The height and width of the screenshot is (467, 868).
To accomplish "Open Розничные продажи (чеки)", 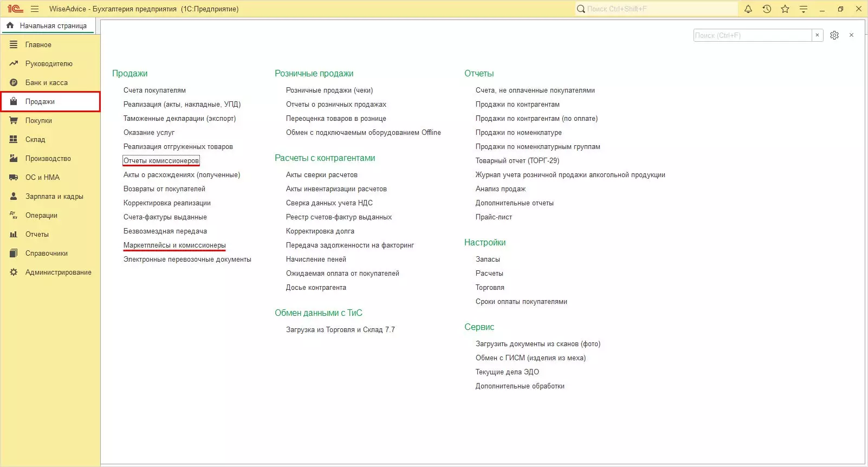I will coord(329,90).
